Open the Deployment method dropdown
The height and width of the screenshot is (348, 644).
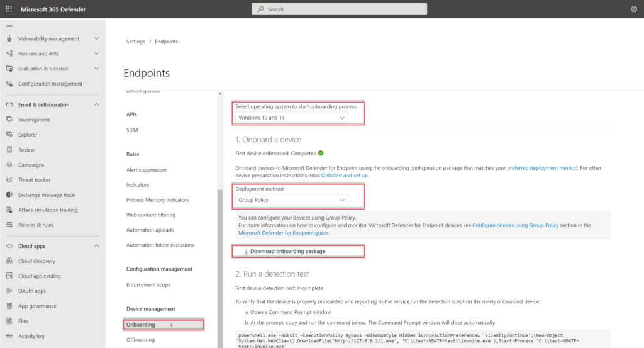click(292, 200)
